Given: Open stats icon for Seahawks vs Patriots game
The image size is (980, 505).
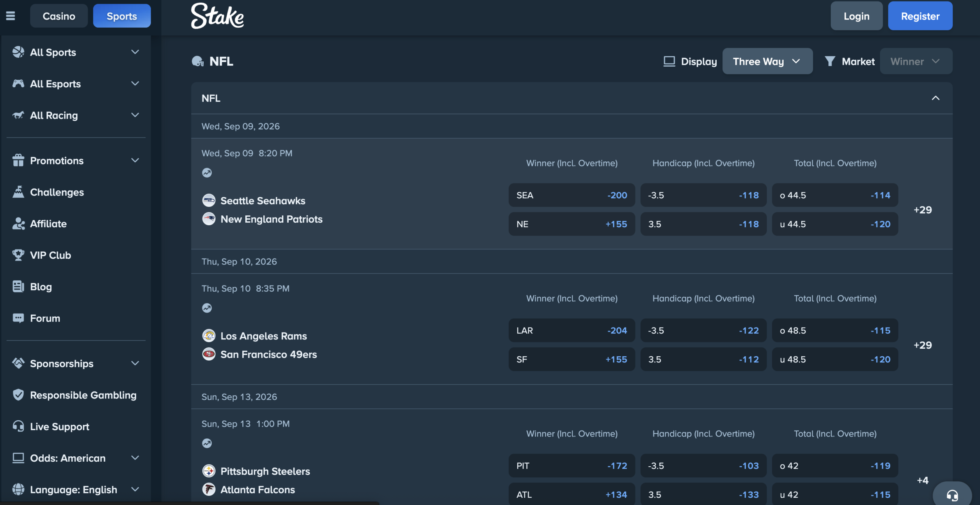Looking at the screenshot, I should (207, 173).
